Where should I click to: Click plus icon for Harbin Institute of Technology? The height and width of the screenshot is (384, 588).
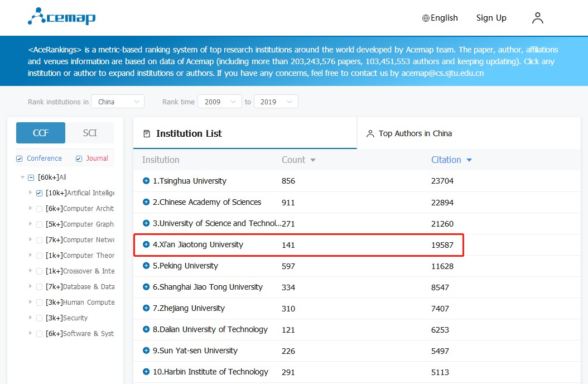[x=146, y=372]
